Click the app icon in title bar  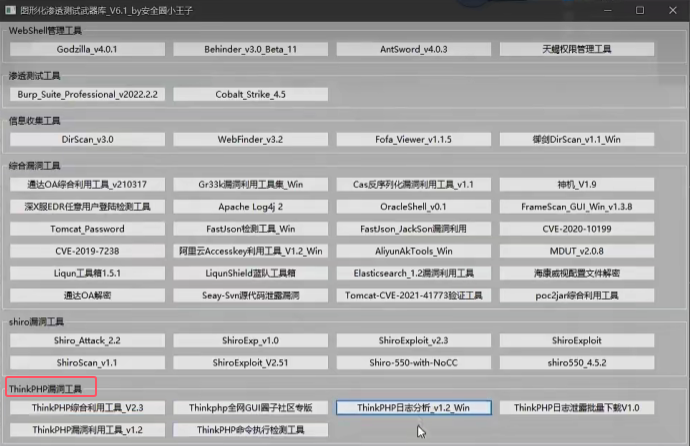click(11, 10)
